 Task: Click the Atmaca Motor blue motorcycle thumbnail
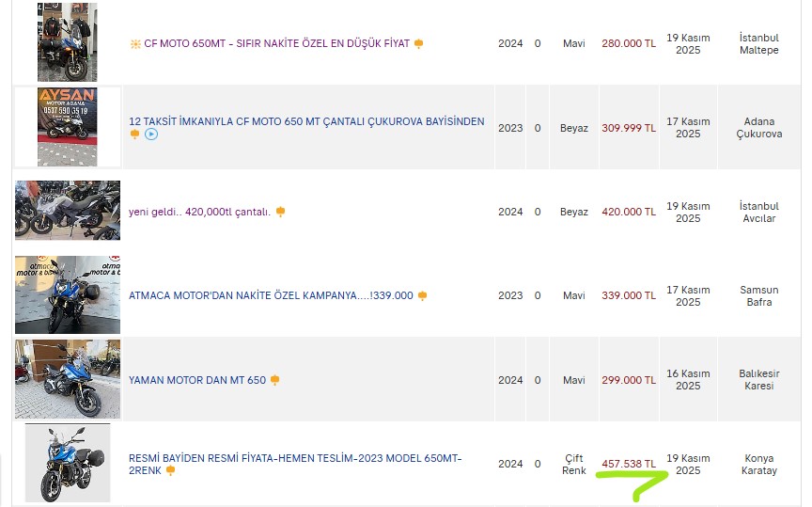pos(68,294)
